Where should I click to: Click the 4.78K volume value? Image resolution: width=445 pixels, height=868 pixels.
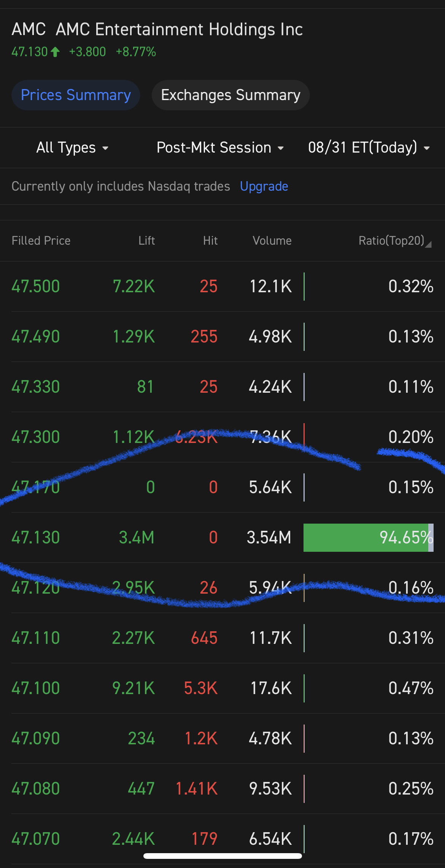[270, 739]
